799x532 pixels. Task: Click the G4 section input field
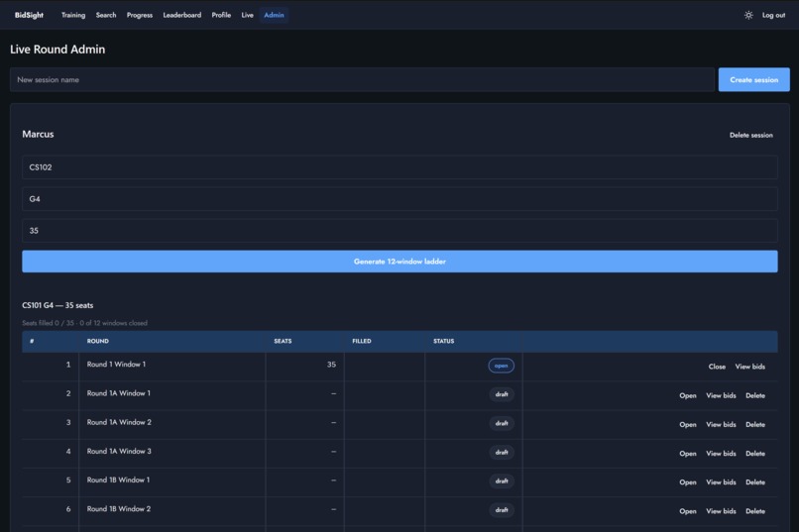(x=399, y=199)
